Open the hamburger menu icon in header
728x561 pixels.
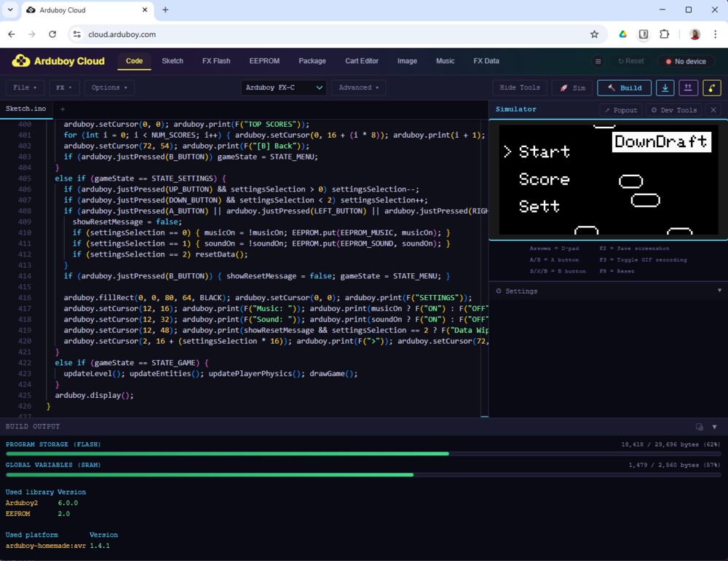[598, 61]
